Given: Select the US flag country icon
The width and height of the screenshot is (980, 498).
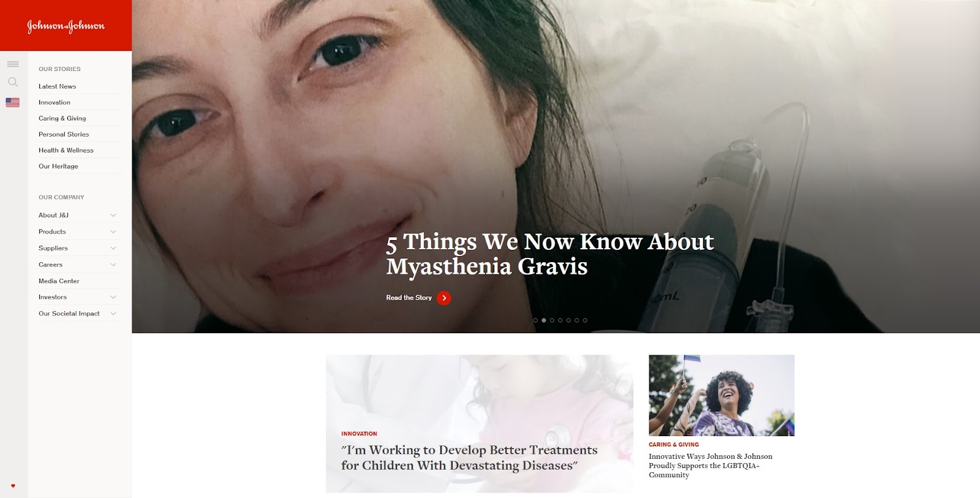Looking at the screenshot, I should [x=13, y=102].
